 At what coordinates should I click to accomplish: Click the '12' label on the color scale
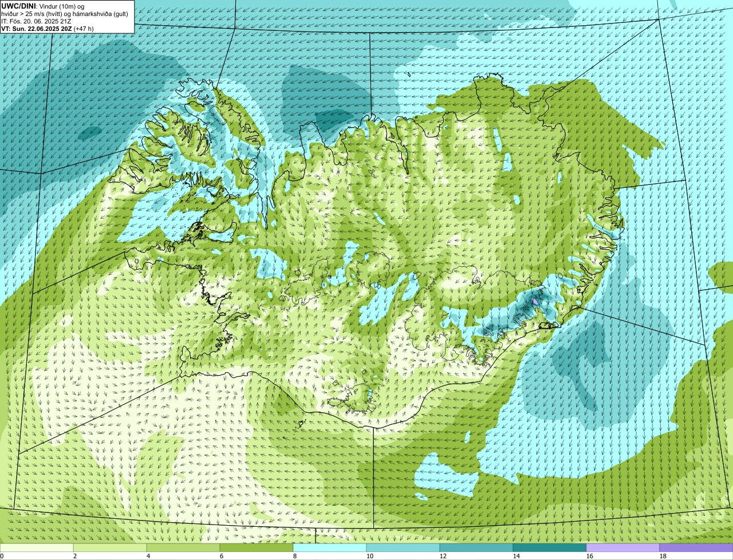tap(443, 556)
